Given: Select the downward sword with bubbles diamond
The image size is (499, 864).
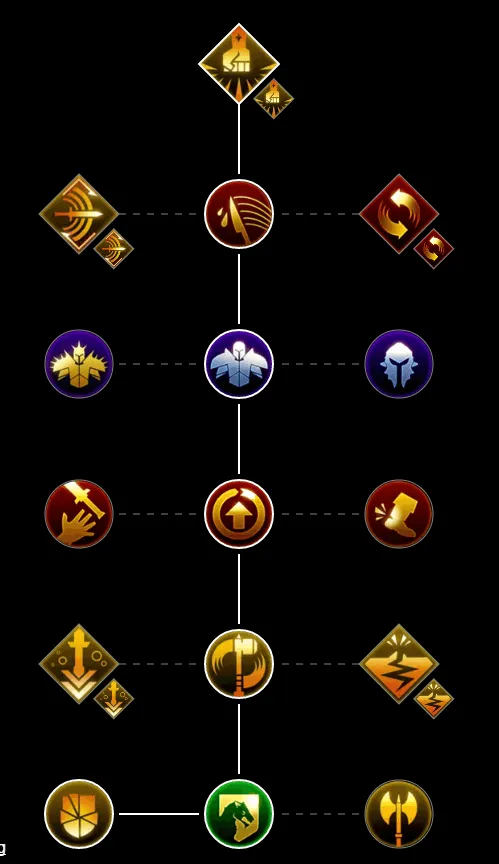Looking at the screenshot, I should pyautogui.click(x=79, y=664).
